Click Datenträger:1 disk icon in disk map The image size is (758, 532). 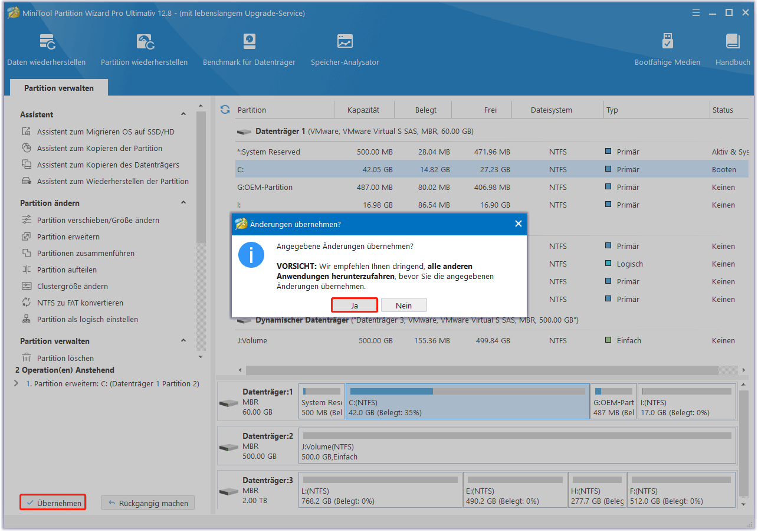point(229,403)
